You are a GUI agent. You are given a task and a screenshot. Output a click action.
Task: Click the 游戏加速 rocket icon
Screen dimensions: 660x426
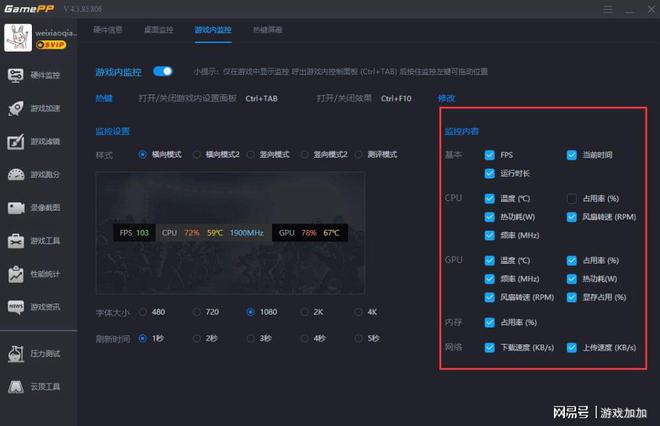pos(16,108)
